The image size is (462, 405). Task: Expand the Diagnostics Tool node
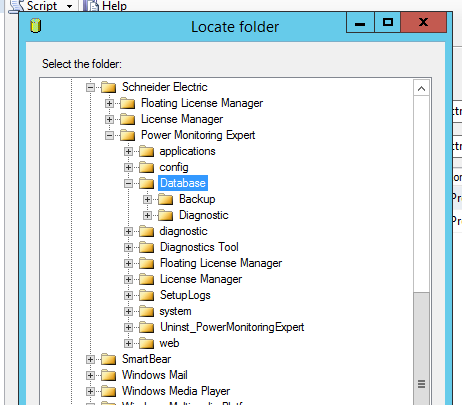click(128, 247)
